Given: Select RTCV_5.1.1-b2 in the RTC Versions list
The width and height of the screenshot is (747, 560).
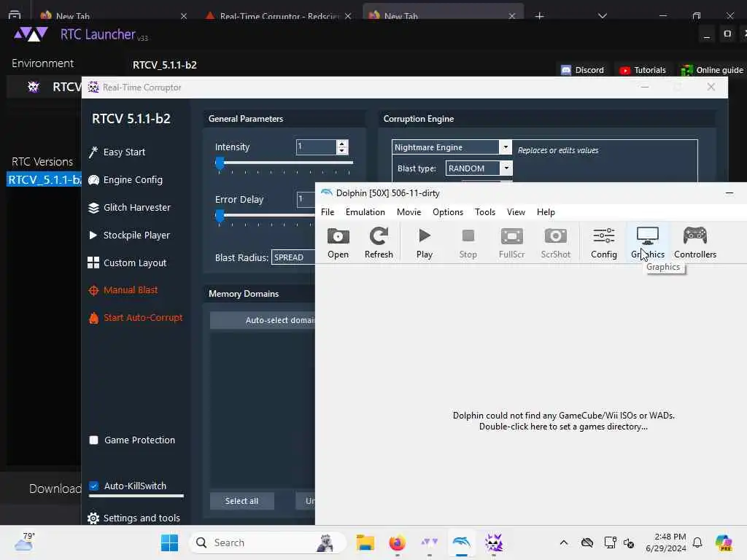Looking at the screenshot, I should point(44,179).
